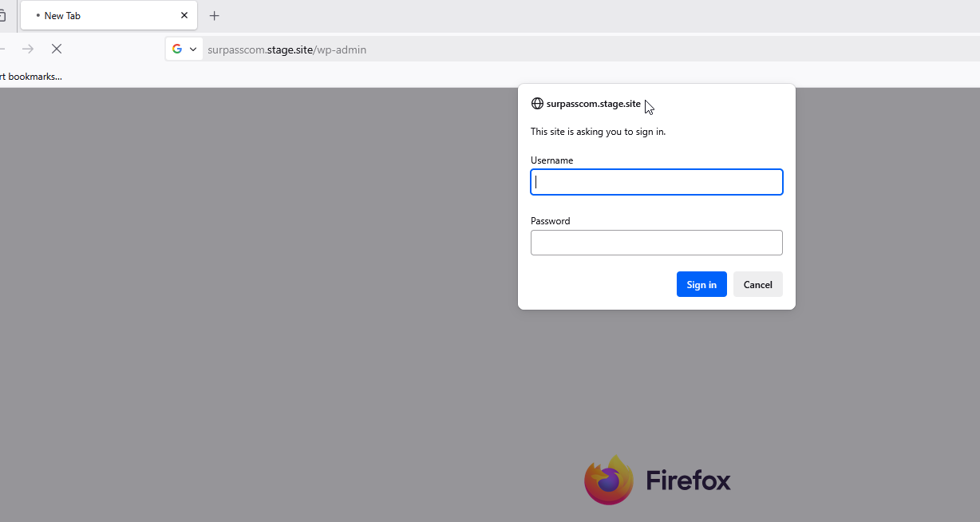Image resolution: width=980 pixels, height=522 pixels.
Task: Select the New Tab tab
Action: point(109,15)
